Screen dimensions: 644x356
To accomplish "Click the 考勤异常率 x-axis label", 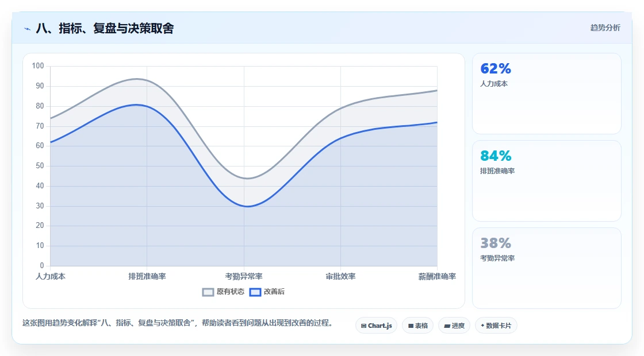I will click(244, 276).
